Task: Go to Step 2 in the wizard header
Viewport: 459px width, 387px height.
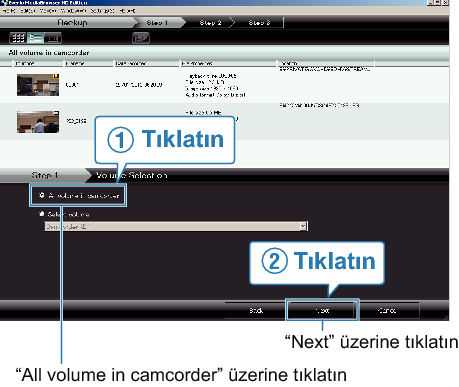Action: (210, 23)
